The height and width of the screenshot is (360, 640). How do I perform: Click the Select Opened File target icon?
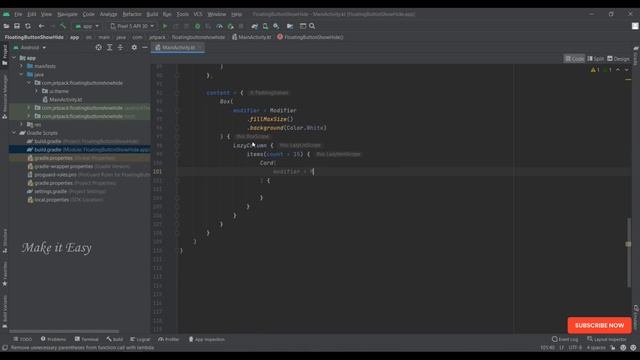coord(98,48)
